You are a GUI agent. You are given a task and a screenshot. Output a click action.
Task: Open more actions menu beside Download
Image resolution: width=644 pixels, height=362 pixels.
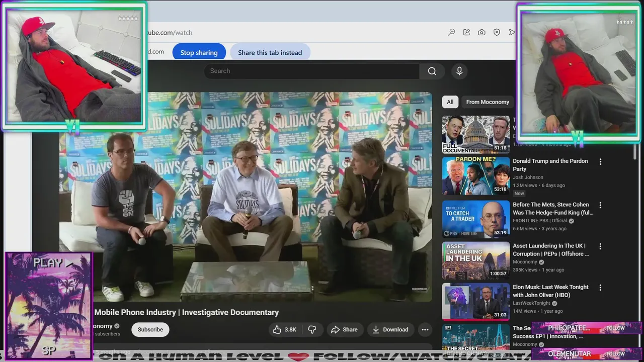click(x=425, y=330)
